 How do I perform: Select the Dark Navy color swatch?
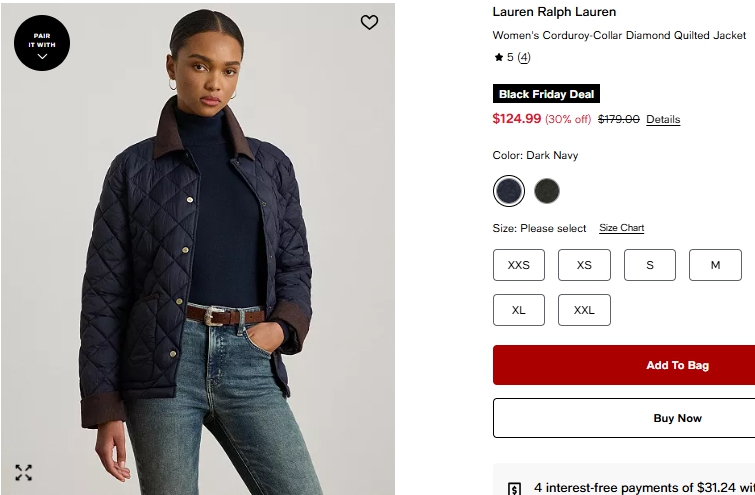[x=509, y=191]
